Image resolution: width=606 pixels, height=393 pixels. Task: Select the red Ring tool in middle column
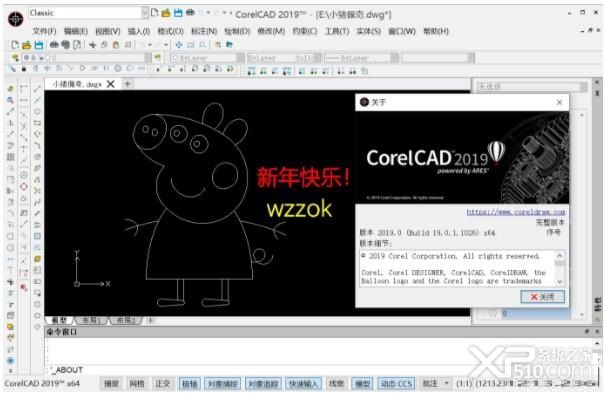[x=24, y=187]
